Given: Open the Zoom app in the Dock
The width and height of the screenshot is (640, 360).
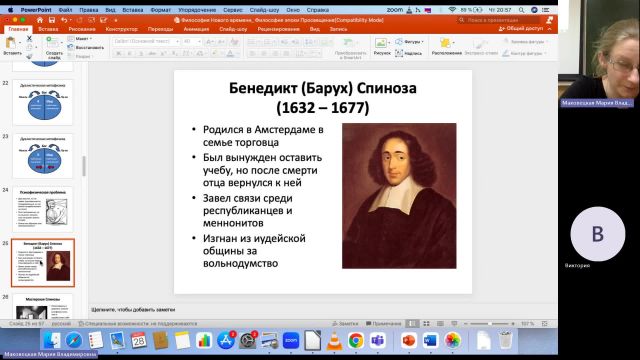Looking at the screenshot, I should [291, 340].
